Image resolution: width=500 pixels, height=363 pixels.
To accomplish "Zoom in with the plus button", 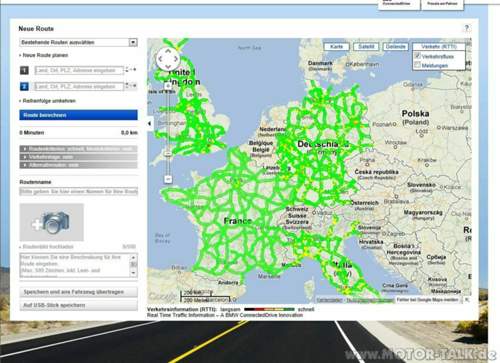I will pyautogui.click(x=168, y=86).
